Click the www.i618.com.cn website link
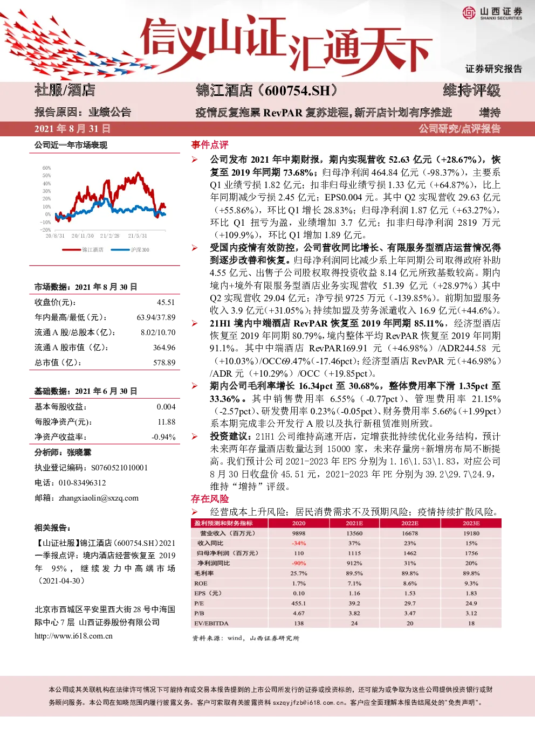The image size is (535, 756). [x=73, y=636]
